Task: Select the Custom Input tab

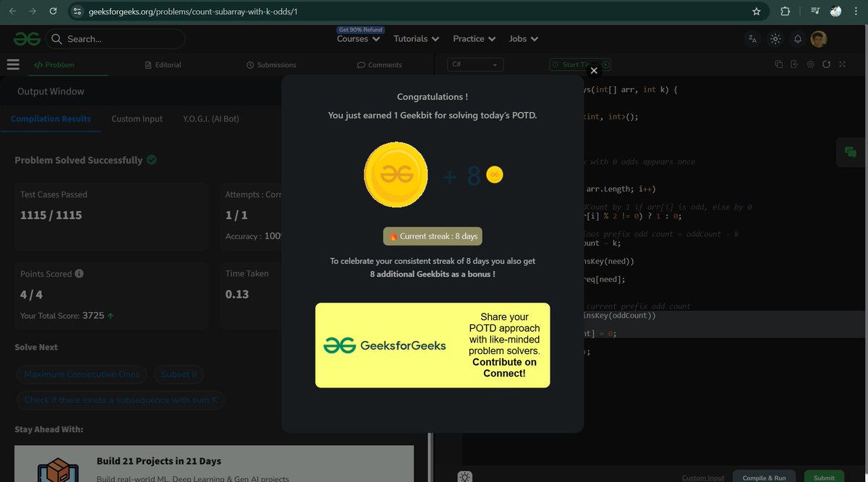Action: coord(137,119)
